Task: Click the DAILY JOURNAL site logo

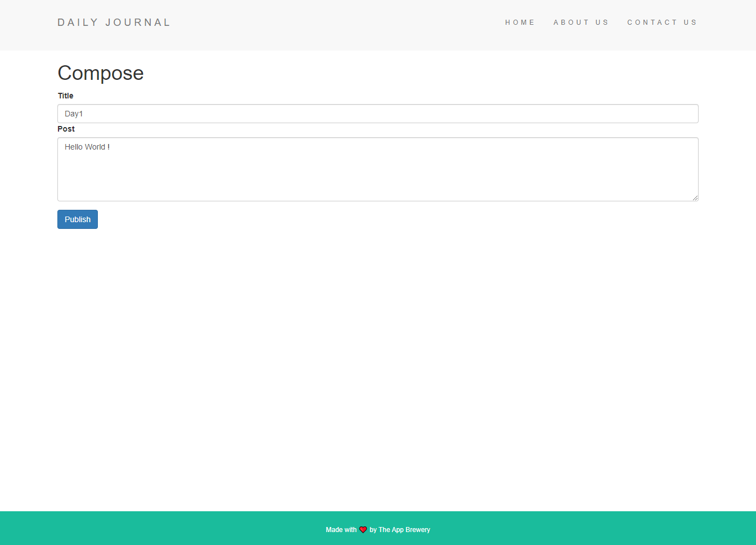Action: [114, 22]
